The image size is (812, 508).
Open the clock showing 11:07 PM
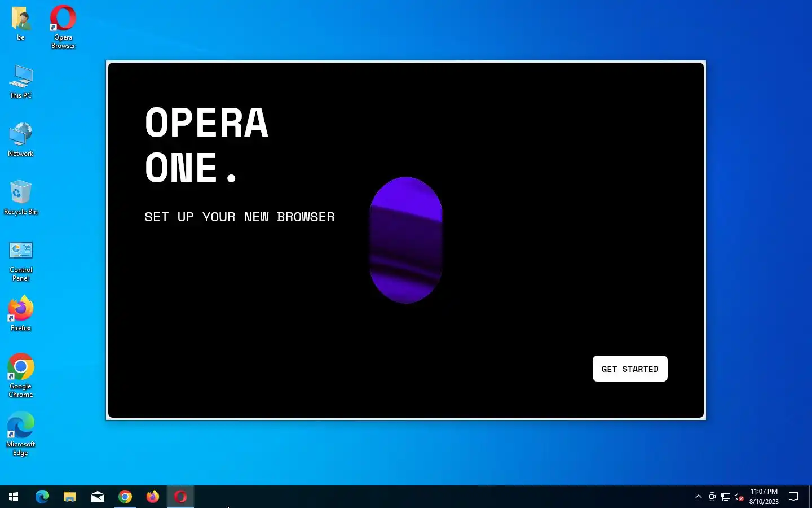(x=764, y=497)
